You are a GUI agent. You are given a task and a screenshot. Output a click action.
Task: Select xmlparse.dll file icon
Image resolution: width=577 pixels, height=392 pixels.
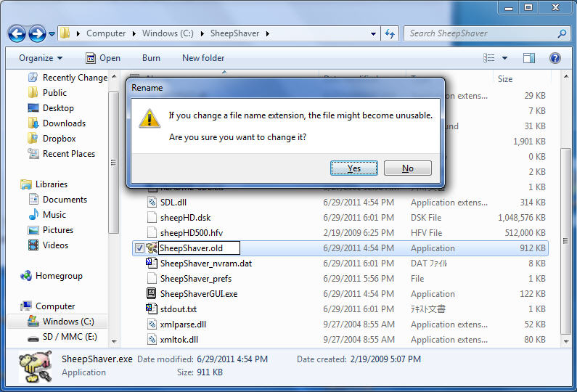152,324
